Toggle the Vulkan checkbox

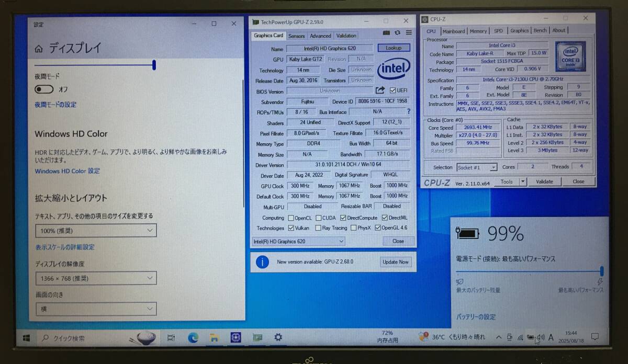coord(291,228)
